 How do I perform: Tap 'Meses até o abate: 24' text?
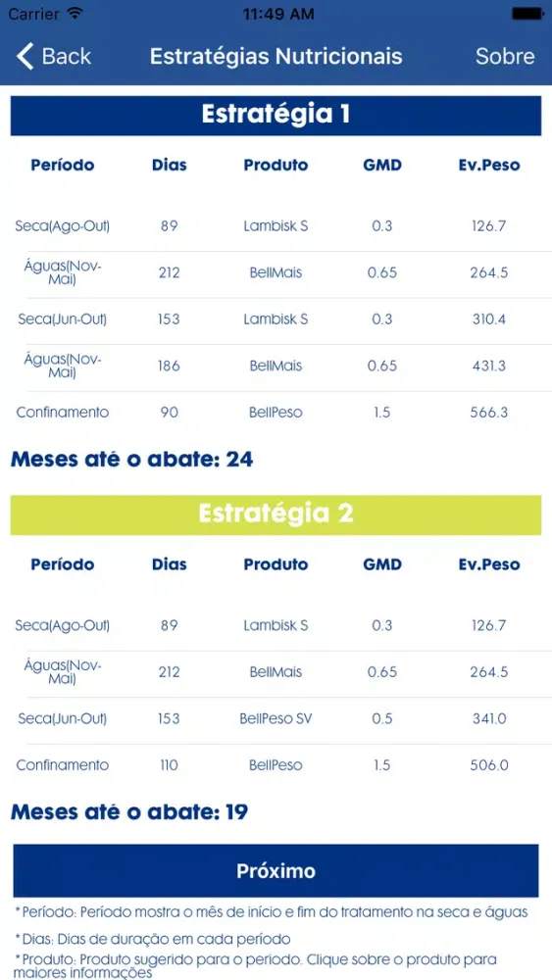(x=132, y=460)
